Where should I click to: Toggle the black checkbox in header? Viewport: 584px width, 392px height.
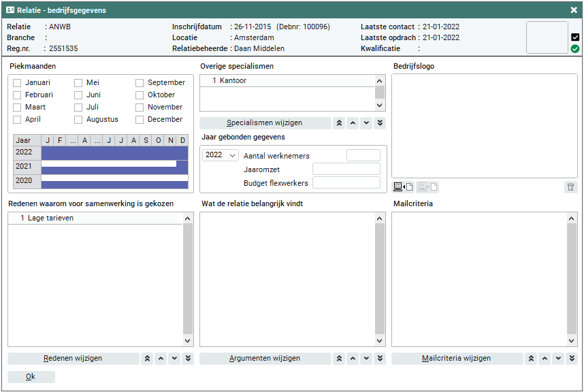[x=575, y=37]
